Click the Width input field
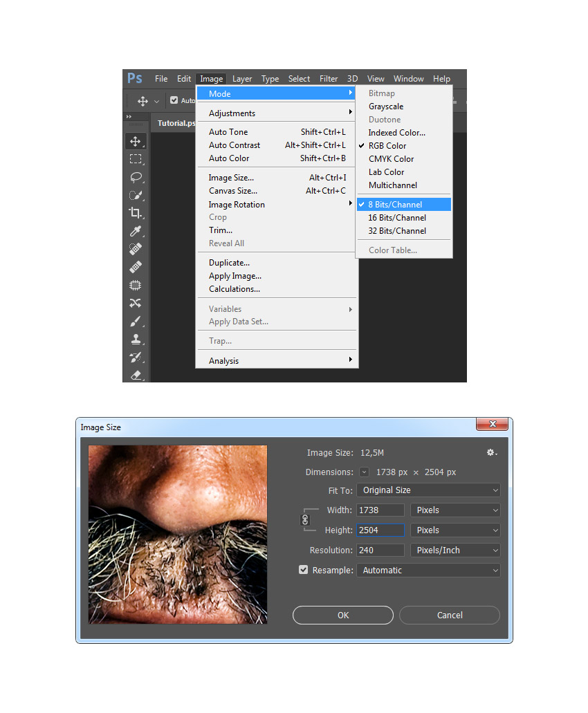588x713 pixels. pyautogui.click(x=380, y=510)
